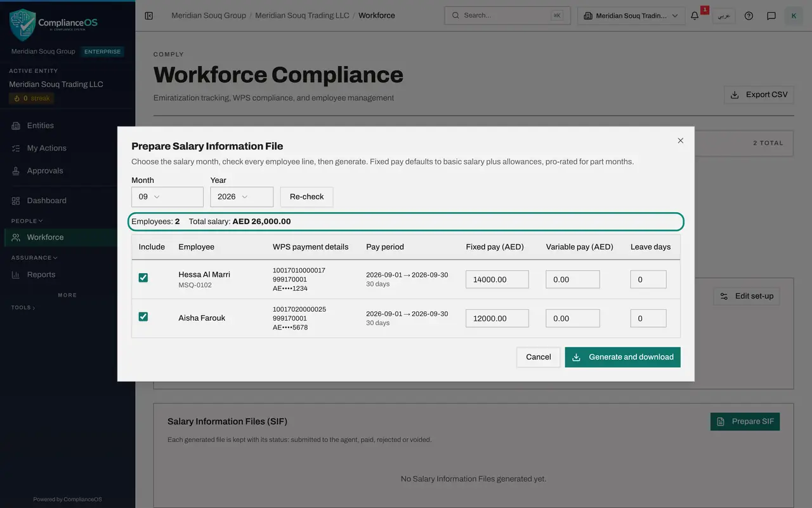Edit variable pay for Aisha Farouk
The image size is (812, 508).
[573, 318]
